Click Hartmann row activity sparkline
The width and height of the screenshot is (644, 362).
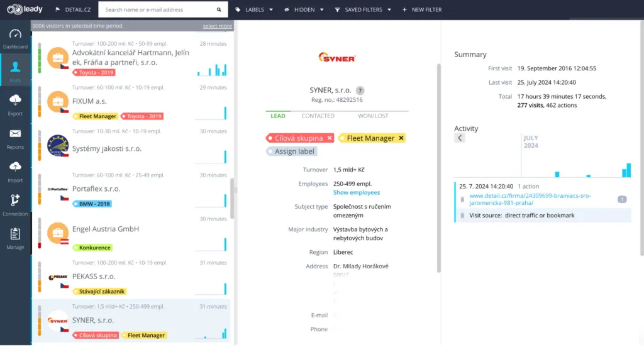tap(212, 69)
